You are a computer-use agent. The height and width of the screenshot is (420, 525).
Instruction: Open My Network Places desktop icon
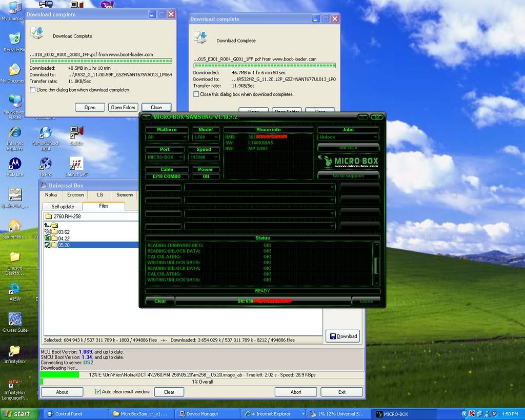coord(14,107)
